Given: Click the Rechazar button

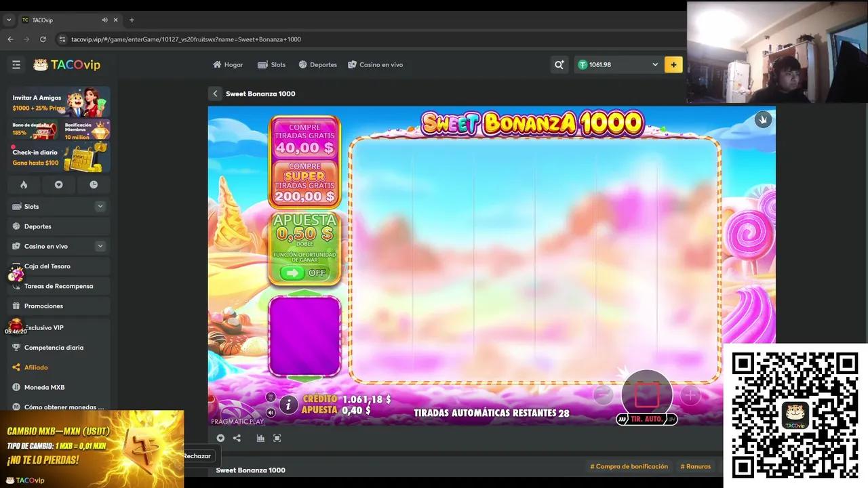Looking at the screenshot, I should 197,456.
